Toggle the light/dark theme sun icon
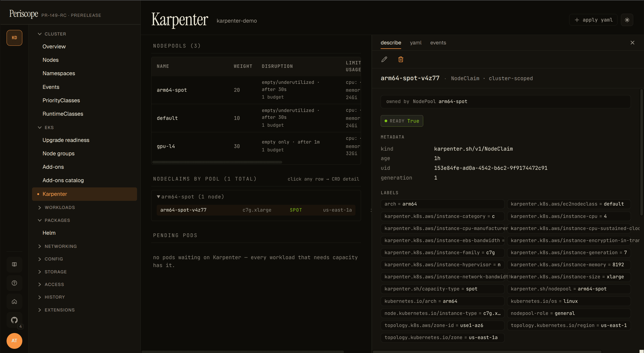Image resolution: width=644 pixels, height=353 pixels. (x=627, y=20)
